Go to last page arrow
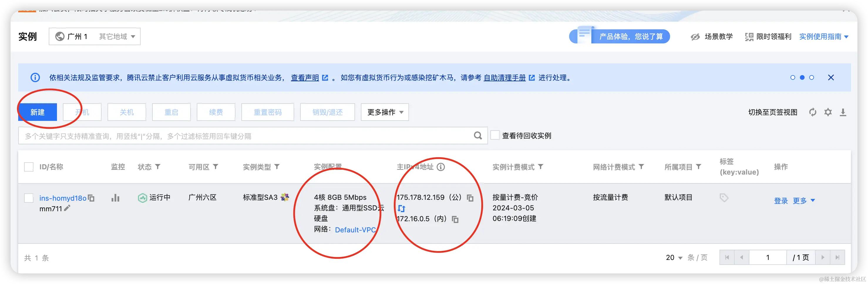 (x=837, y=257)
